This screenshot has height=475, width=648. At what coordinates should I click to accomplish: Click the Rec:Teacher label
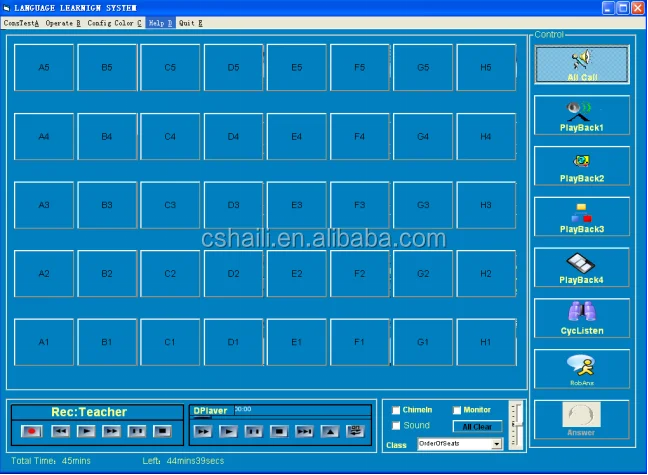pos(89,412)
